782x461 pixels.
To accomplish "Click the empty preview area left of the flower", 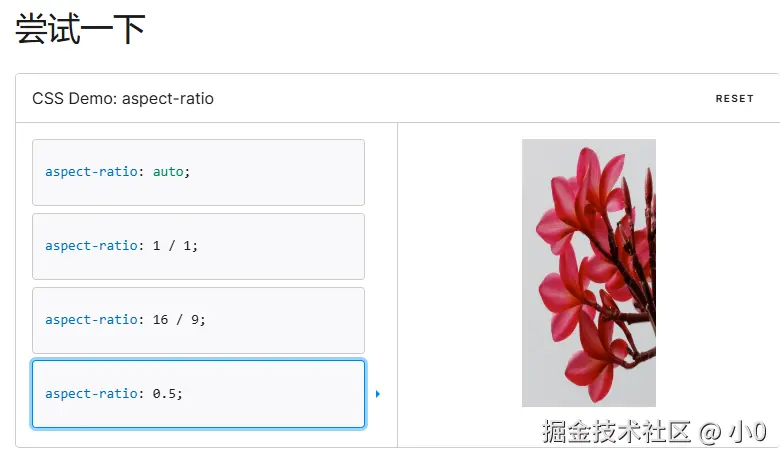I will 459,272.
